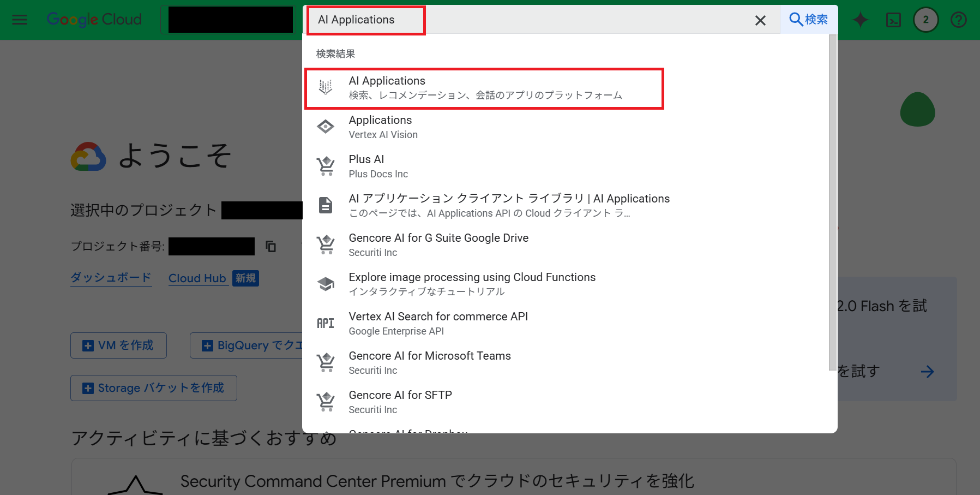Screen dimensions: 980x495
Task: Open the notifications badge showing 2
Action: coord(925,20)
